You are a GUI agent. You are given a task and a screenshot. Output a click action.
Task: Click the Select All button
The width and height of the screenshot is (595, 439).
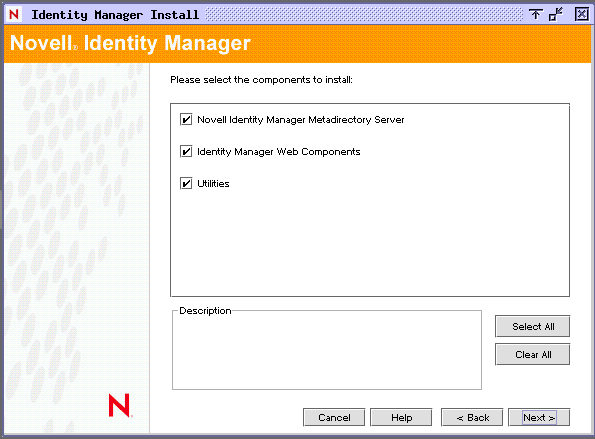pos(532,326)
